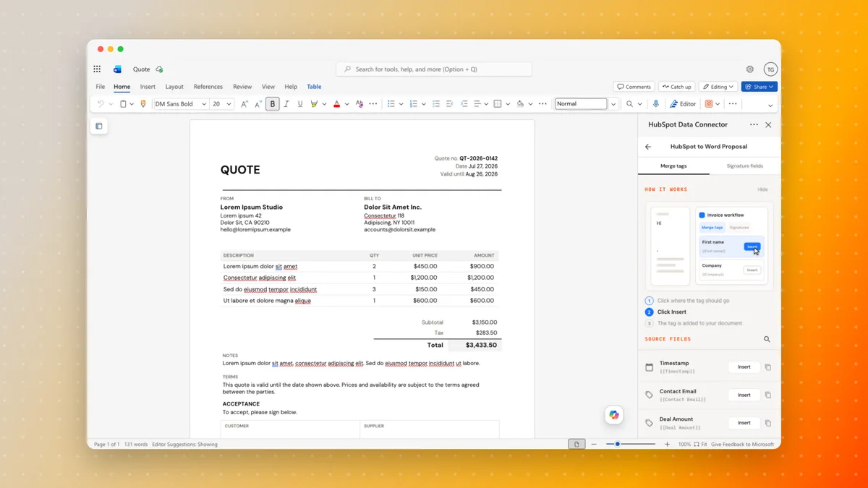Open the TG account avatar

tap(771, 69)
